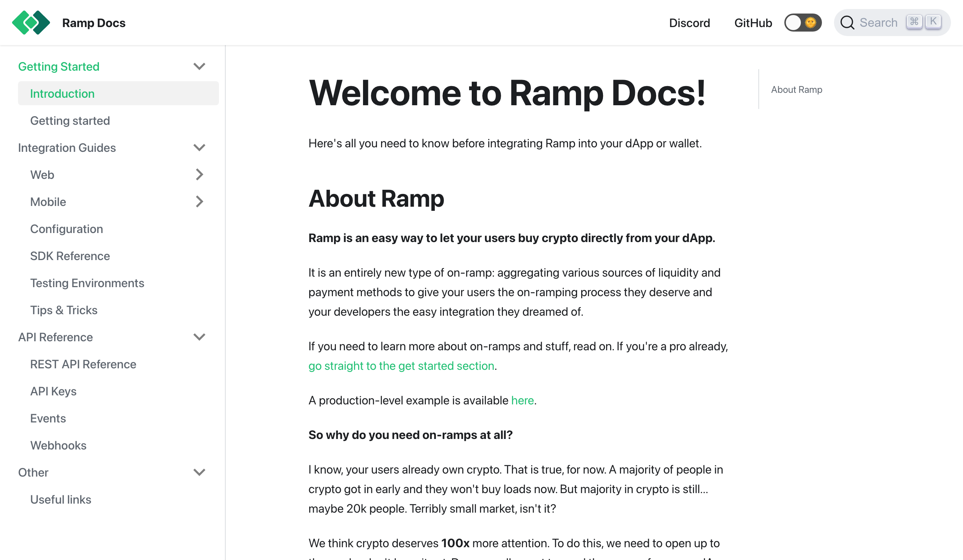Expand the Mobile submenu arrow
Image resolution: width=963 pixels, height=560 pixels.
click(x=199, y=201)
